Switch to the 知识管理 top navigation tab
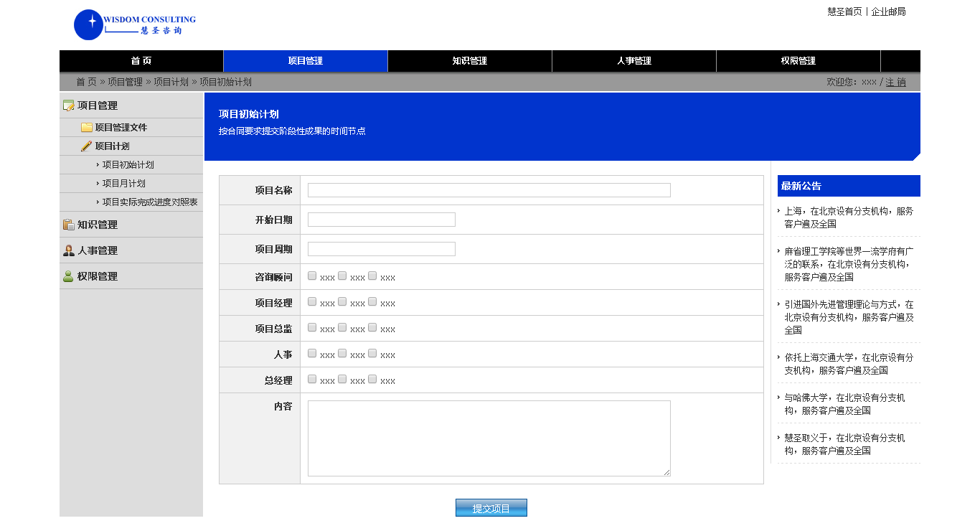This screenshot has height=531, width=980. pos(469,61)
